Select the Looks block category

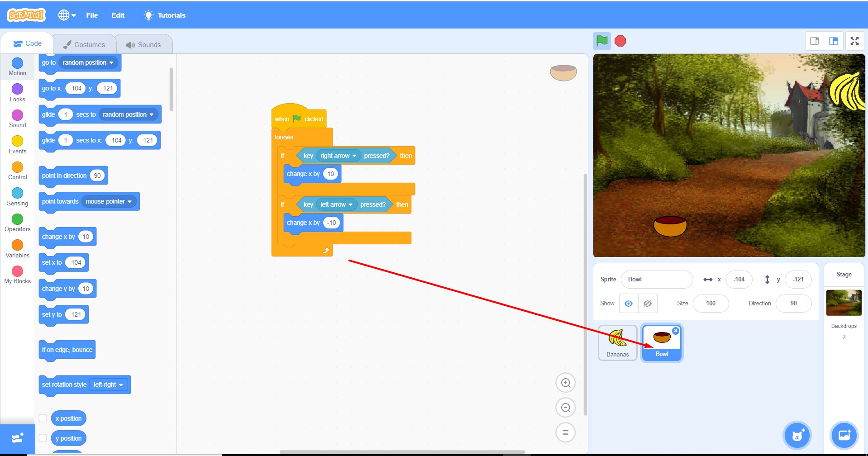coord(17,93)
